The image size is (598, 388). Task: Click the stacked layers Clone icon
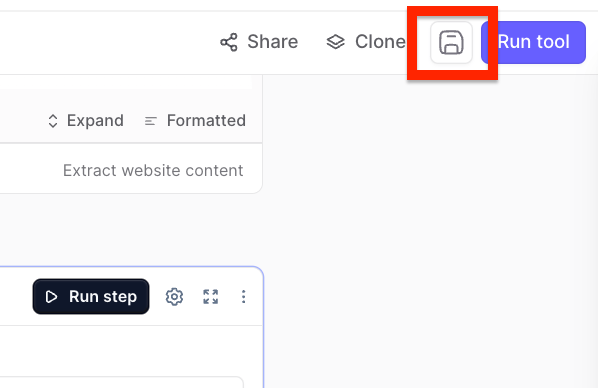coord(336,42)
